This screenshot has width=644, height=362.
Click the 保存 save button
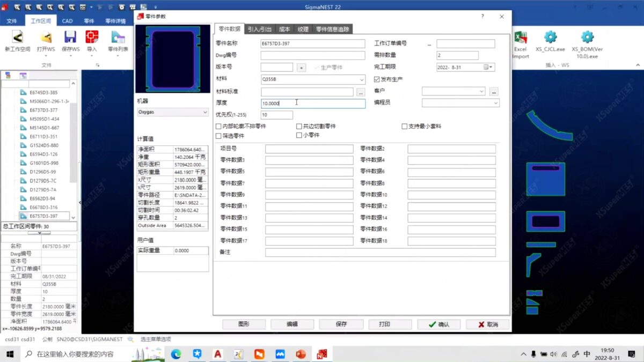(341, 324)
